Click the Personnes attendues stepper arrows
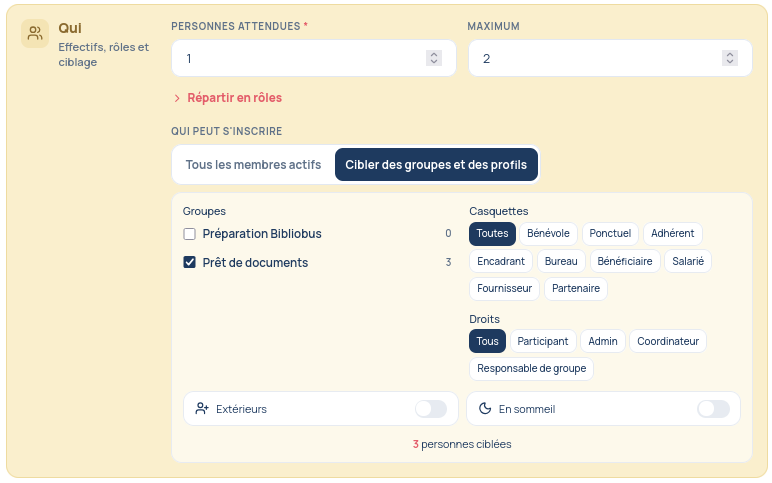 [x=434, y=58]
